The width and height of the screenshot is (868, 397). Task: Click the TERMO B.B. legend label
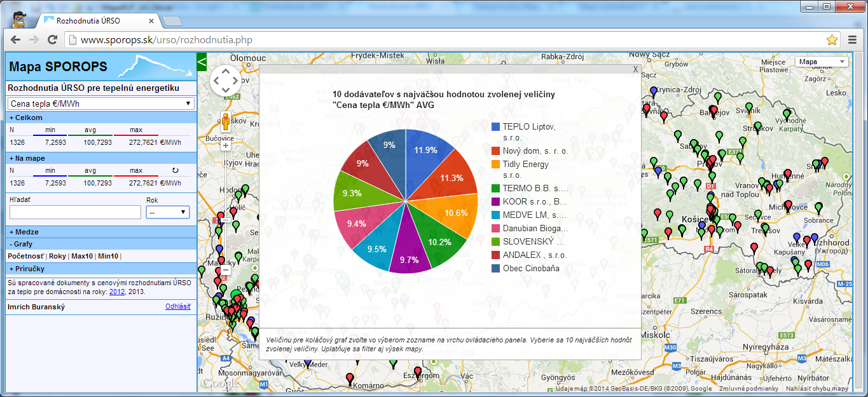click(535, 188)
